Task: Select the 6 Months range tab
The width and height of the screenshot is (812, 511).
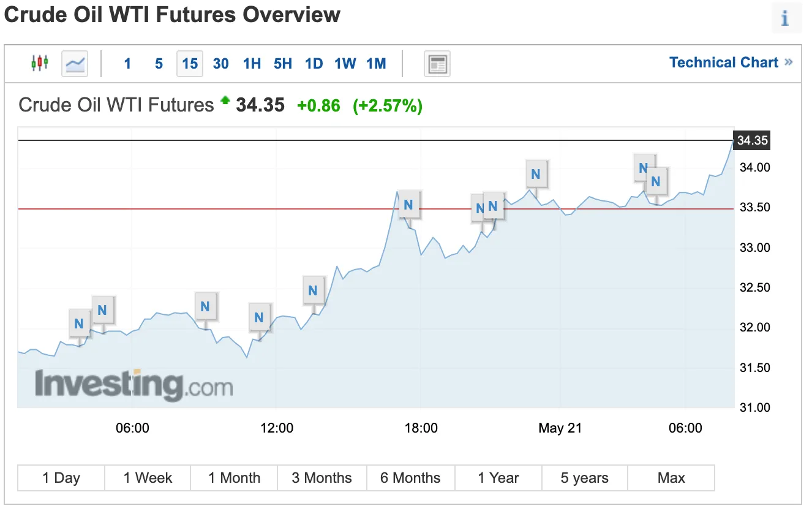Action: coord(410,478)
